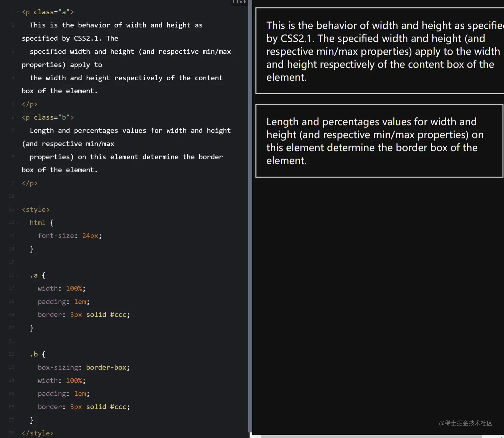Click the LIVE indicator label
The height and width of the screenshot is (438, 504).
[x=240, y=2]
